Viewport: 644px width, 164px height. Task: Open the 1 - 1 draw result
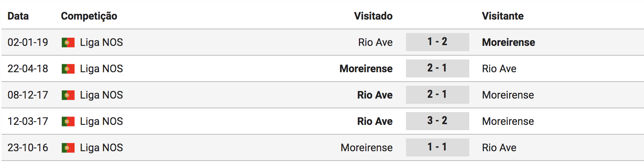pyautogui.click(x=437, y=147)
